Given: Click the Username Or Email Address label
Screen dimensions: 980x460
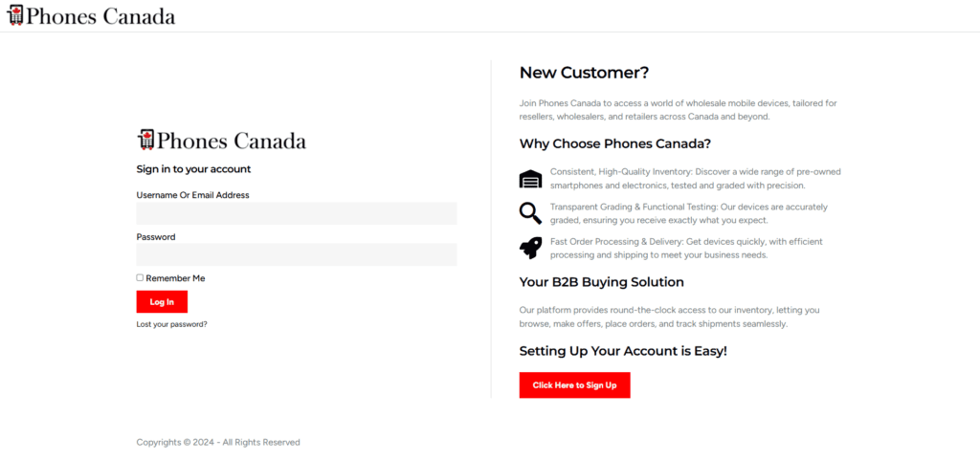Looking at the screenshot, I should point(192,195).
